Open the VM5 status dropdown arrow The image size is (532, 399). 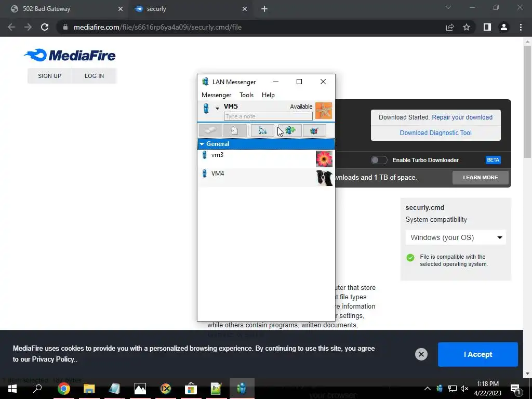coord(217,109)
